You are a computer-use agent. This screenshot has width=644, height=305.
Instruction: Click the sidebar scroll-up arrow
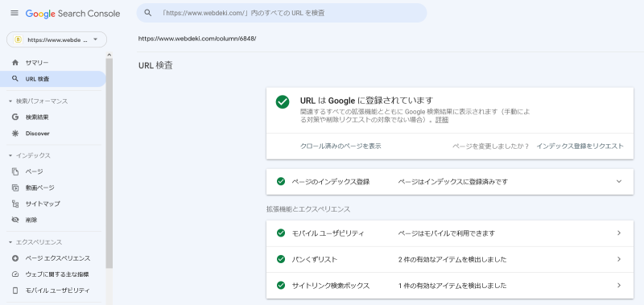(x=109, y=55)
